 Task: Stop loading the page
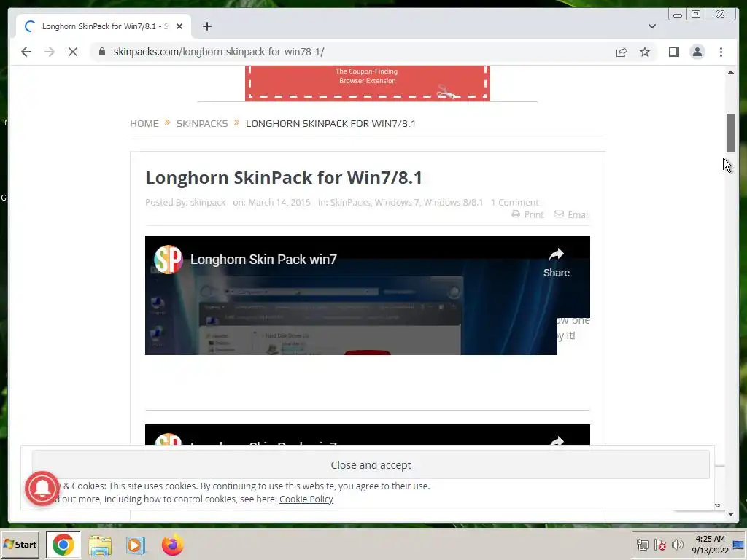click(x=73, y=52)
